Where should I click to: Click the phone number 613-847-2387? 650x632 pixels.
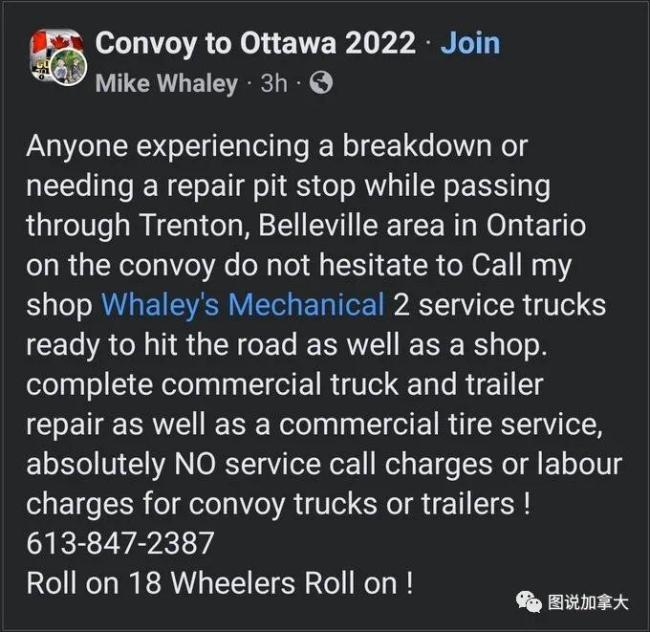pyautogui.click(x=120, y=543)
